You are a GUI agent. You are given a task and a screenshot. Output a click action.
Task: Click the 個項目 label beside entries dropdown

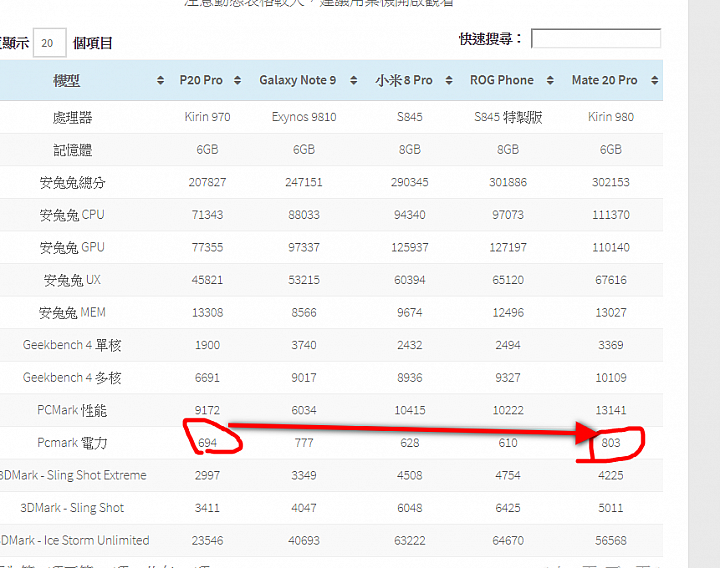93,43
